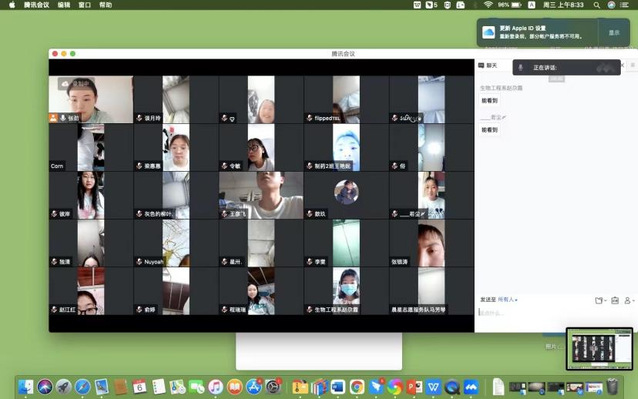Open 腾讯会议 icon in the dock
The image size is (638, 399).
tap(471, 387)
